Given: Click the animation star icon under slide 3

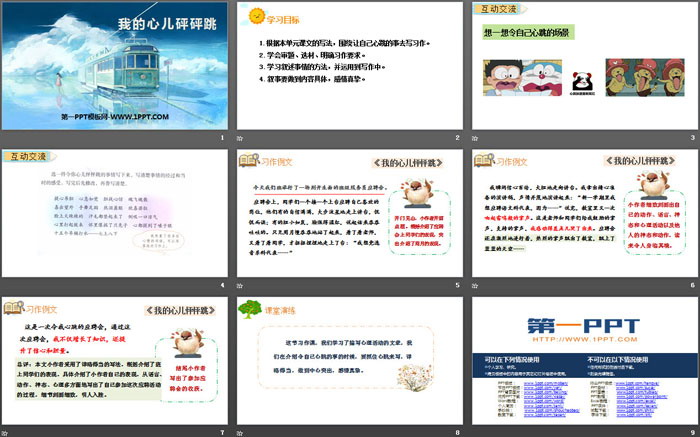Looking at the screenshot, I should pyautogui.click(x=475, y=138).
